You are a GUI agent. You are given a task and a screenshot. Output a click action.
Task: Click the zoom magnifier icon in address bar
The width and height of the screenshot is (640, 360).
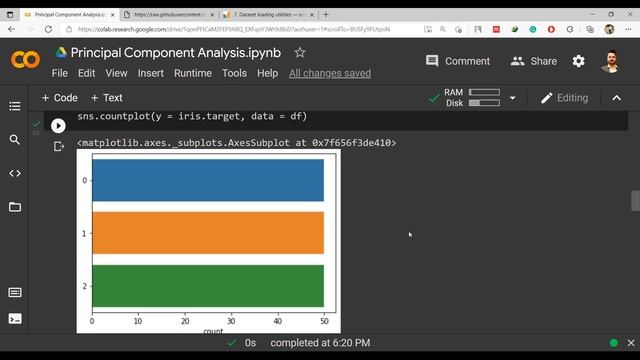443,29
